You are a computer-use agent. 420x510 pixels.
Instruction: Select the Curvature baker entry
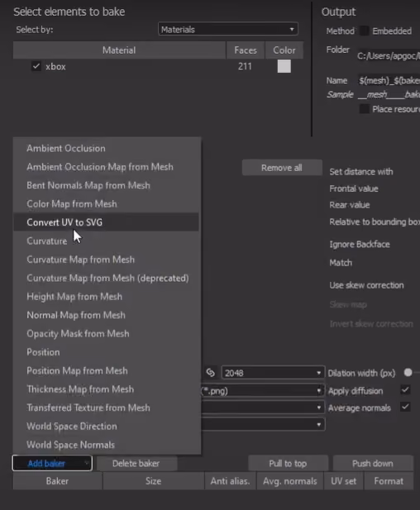[x=106, y=241]
